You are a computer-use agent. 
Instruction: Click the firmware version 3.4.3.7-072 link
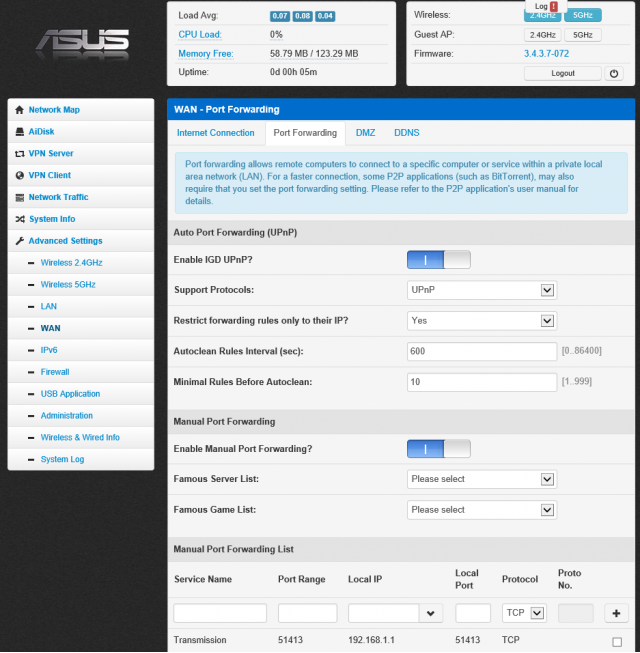click(546, 54)
